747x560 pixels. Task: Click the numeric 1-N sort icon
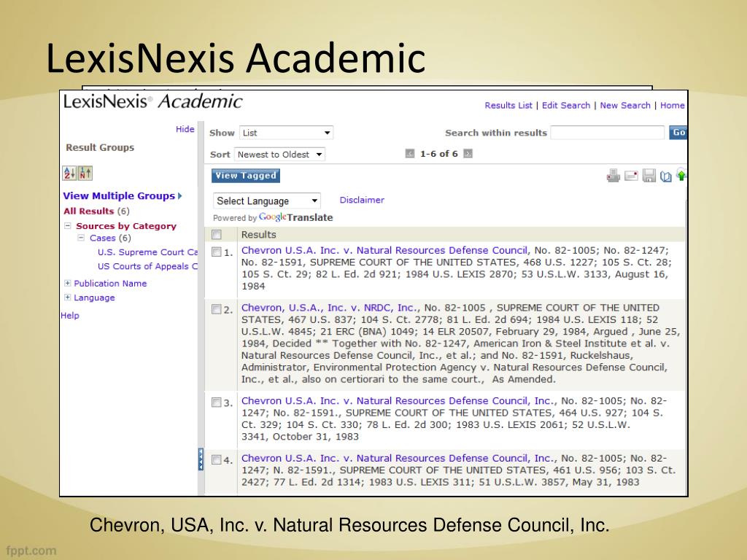click(85, 174)
